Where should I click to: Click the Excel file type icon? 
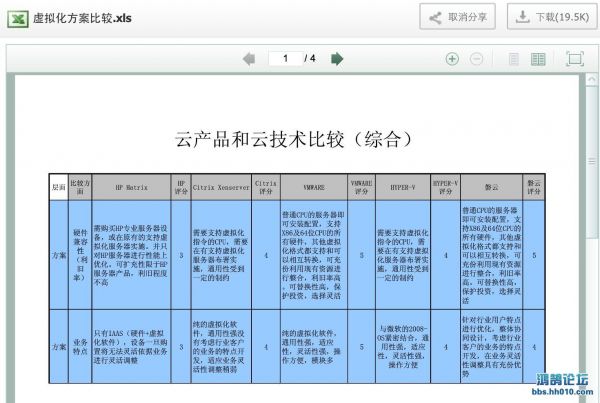[x=17, y=18]
